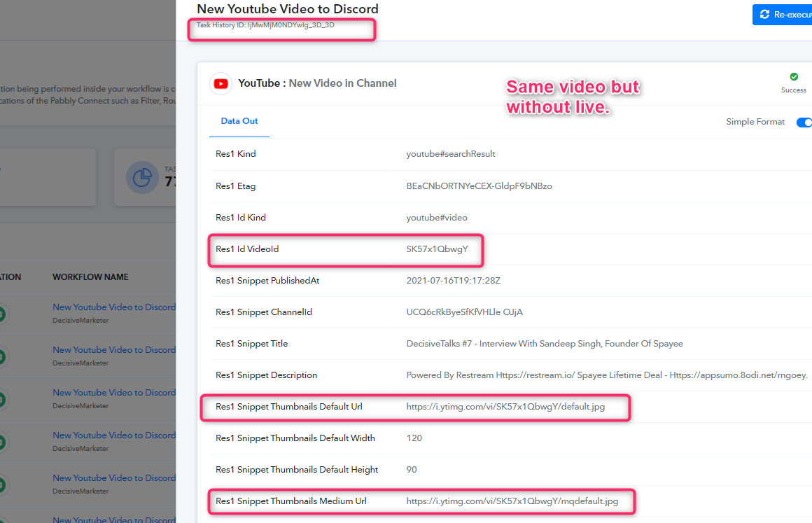Click the 'Res1 Snippet ChannelId' label

[264, 312]
